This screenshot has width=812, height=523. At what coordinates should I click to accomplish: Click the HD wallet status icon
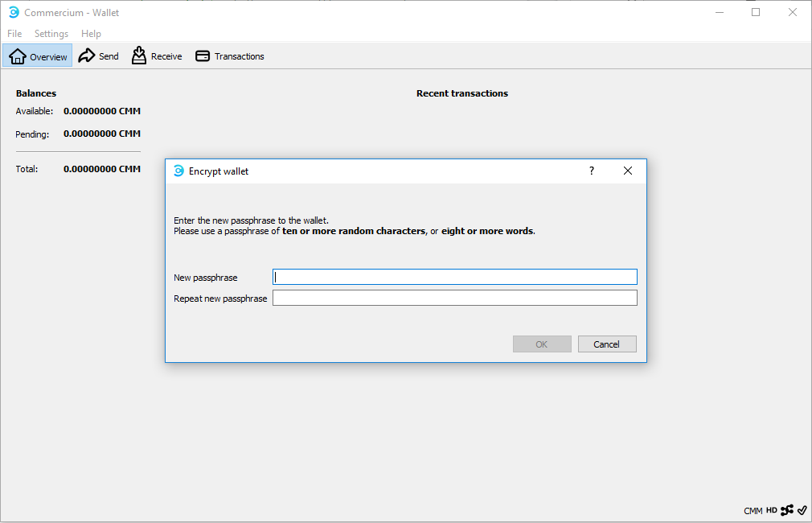coord(772,511)
